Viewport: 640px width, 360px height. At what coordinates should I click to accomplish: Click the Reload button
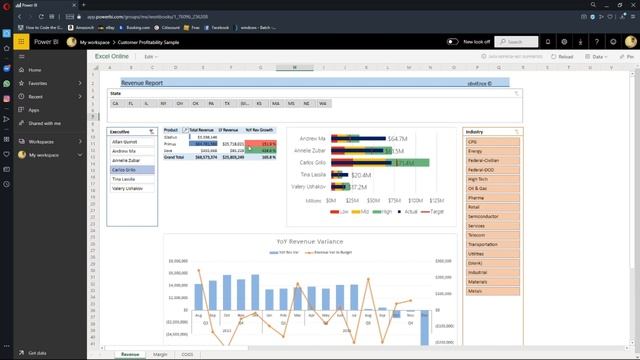click(562, 57)
